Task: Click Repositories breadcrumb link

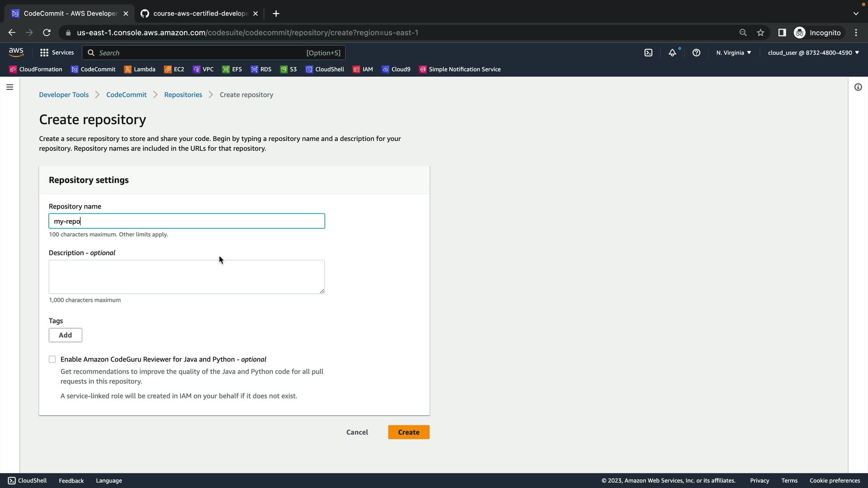Action: tap(183, 95)
